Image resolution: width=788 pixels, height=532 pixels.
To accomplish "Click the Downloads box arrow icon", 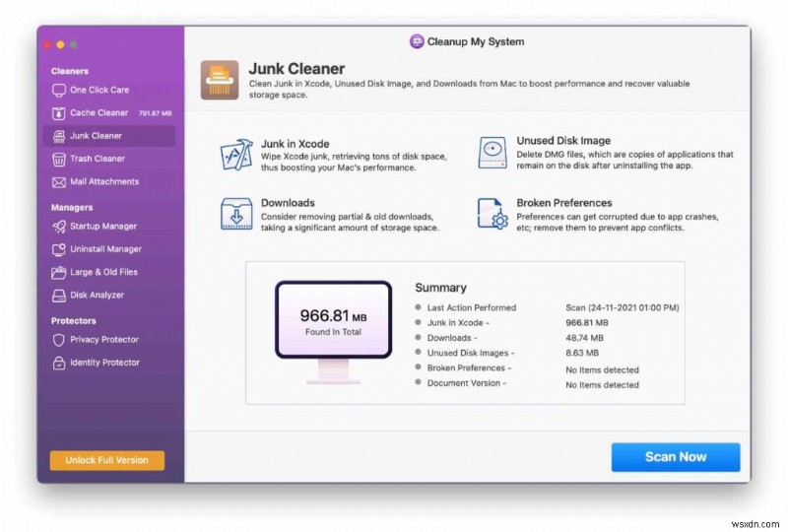I will (x=236, y=214).
